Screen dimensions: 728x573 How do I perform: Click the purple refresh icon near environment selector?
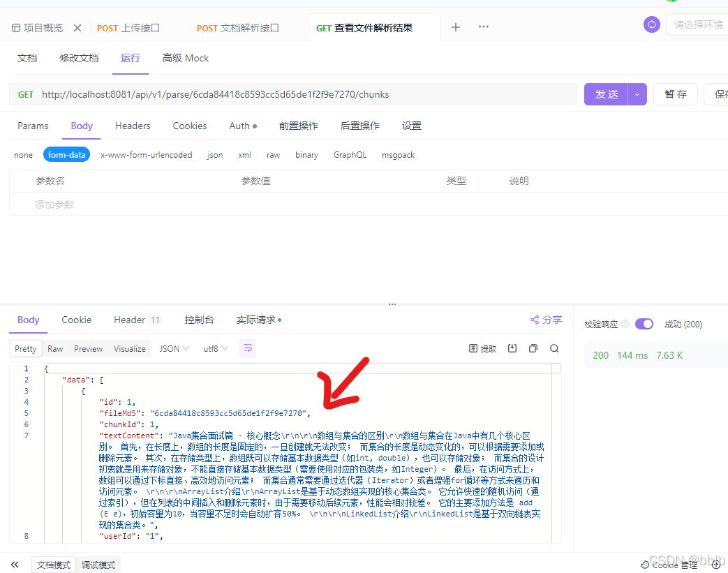(651, 24)
